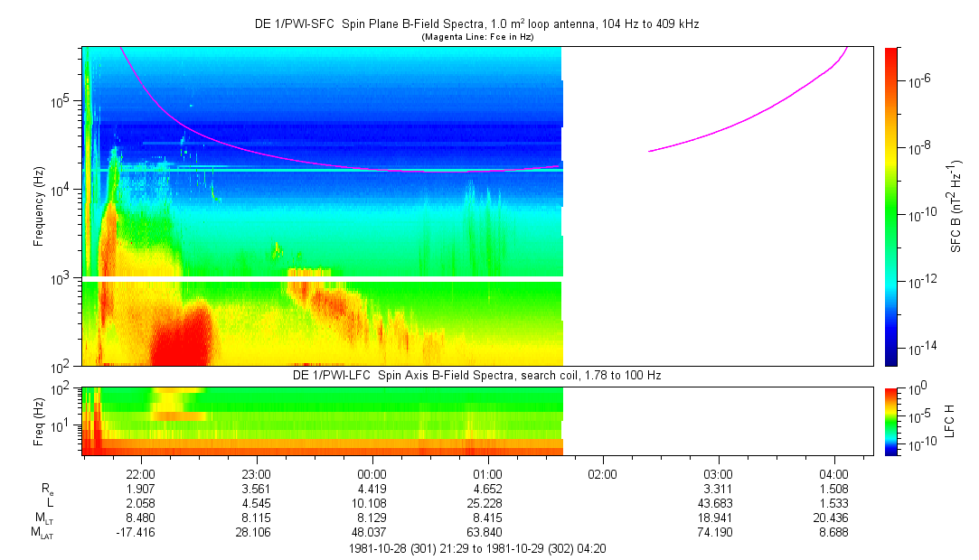Screen dimensions: 979x560
Task: Click the SFC B vertical color bar
Action: coord(890,206)
